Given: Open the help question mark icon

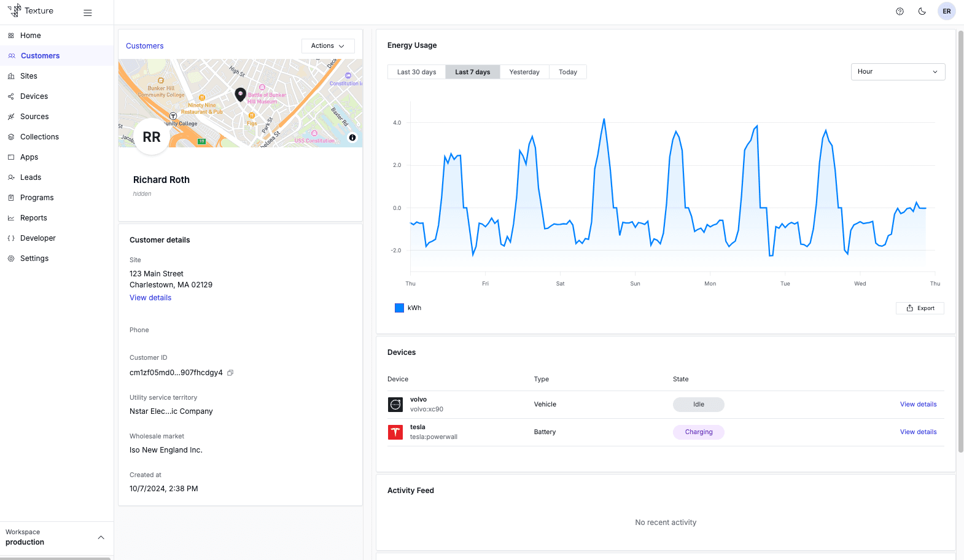Looking at the screenshot, I should [x=900, y=11].
